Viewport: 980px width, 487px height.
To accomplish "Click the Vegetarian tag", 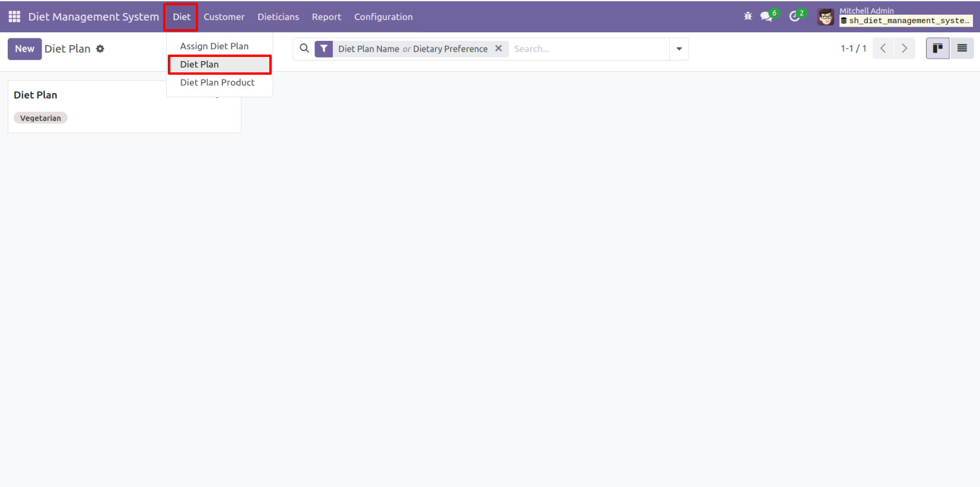I will [40, 118].
